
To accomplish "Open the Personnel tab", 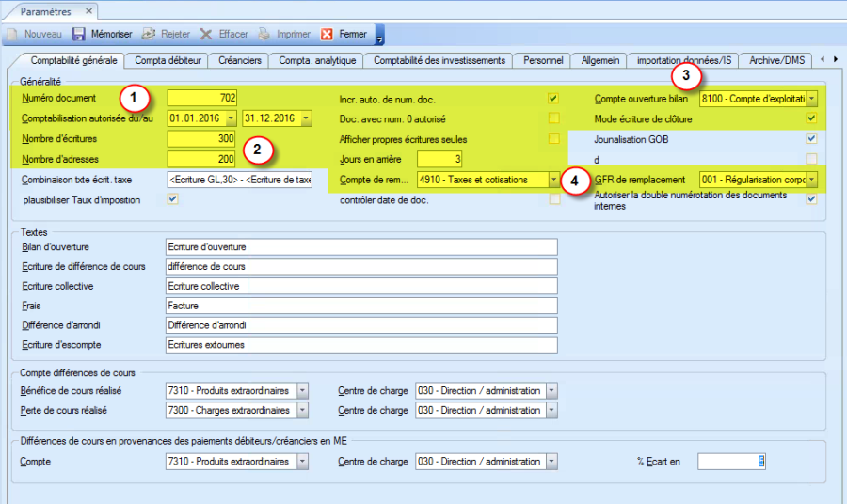I will click(543, 60).
